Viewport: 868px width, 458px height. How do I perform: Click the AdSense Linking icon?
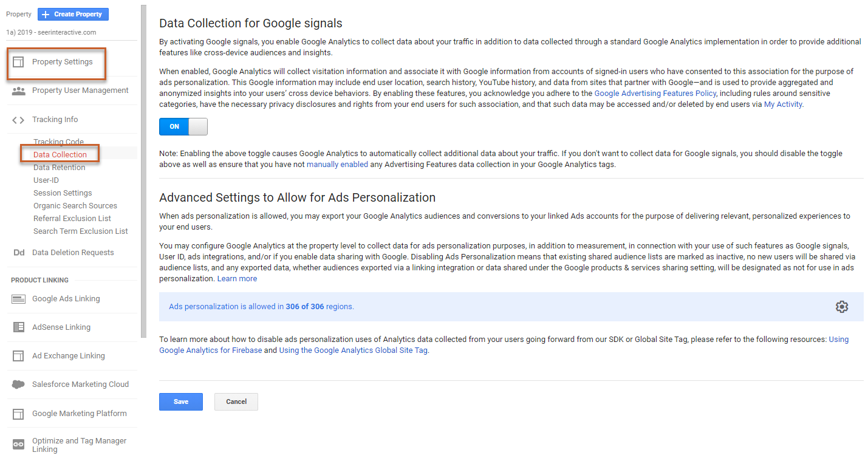(x=18, y=327)
